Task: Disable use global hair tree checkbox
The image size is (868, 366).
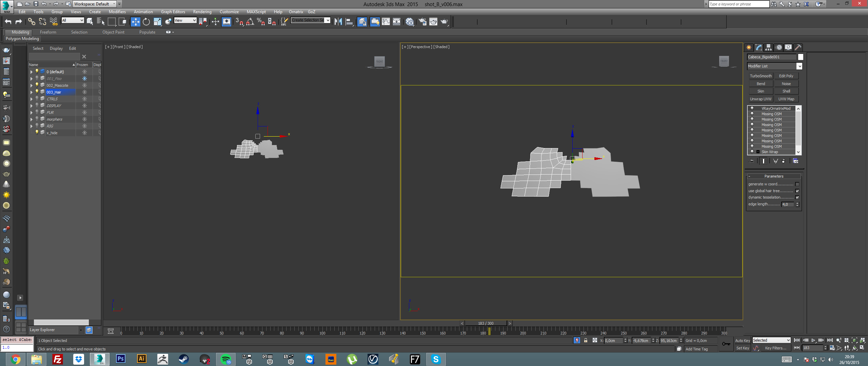Action: (797, 191)
